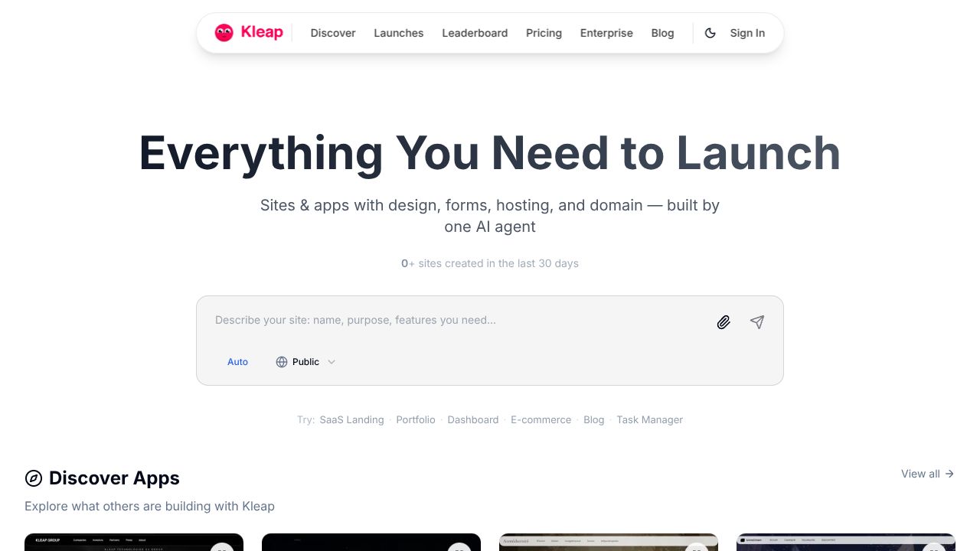Click the Kleap logo icon

(224, 32)
